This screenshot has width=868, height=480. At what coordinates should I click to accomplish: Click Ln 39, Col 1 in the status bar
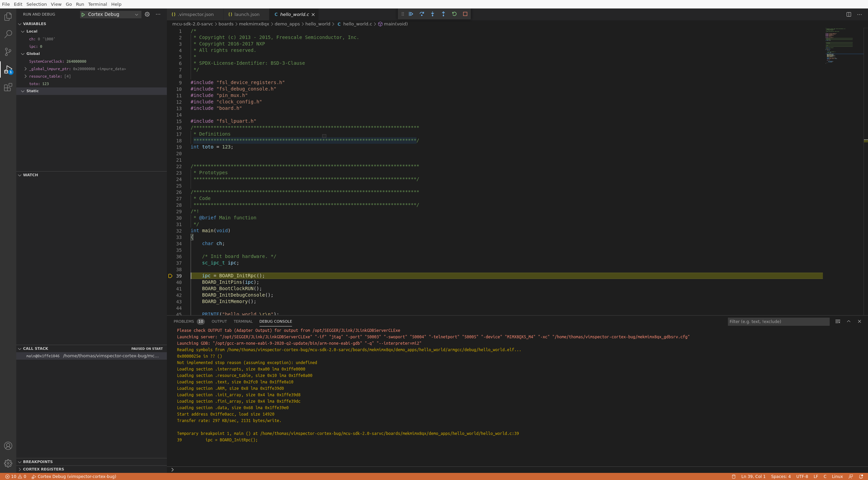click(753, 476)
